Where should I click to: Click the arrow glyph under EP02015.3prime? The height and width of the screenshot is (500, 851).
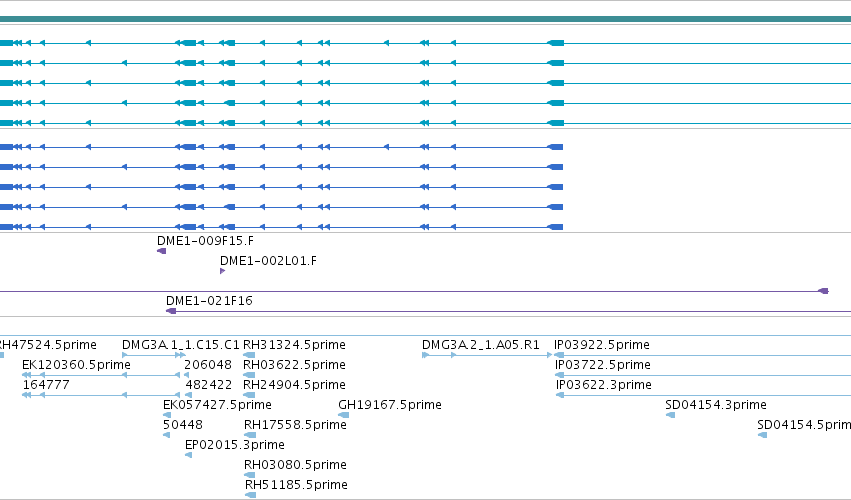click(188, 455)
